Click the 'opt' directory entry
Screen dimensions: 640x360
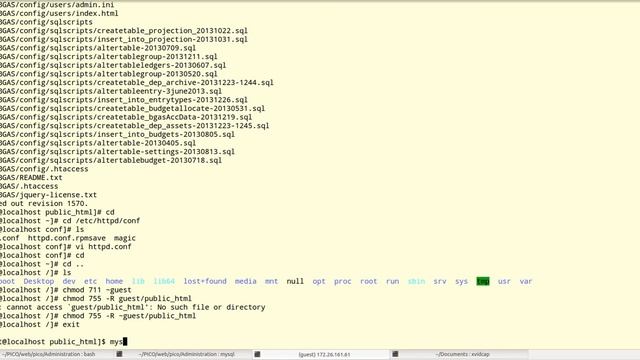(319, 281)
